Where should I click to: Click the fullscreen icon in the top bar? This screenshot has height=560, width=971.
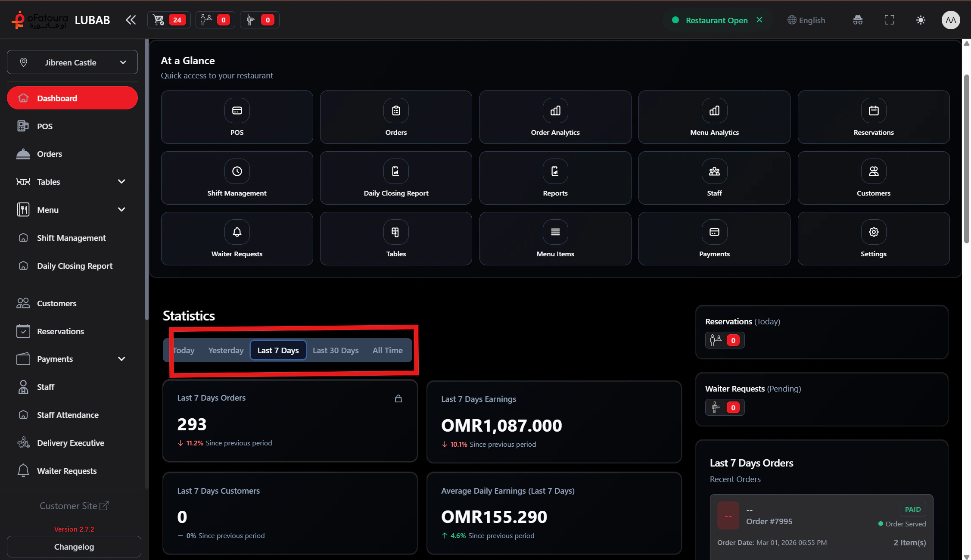(x=889, y=20)
